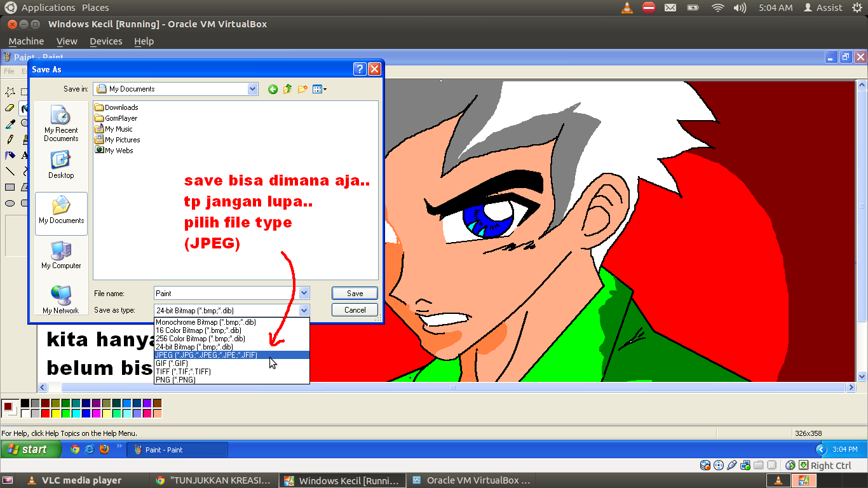This screenshot has width=868, height=488.
Task: Open My Recent Documents place
Action: click(61, 124)
